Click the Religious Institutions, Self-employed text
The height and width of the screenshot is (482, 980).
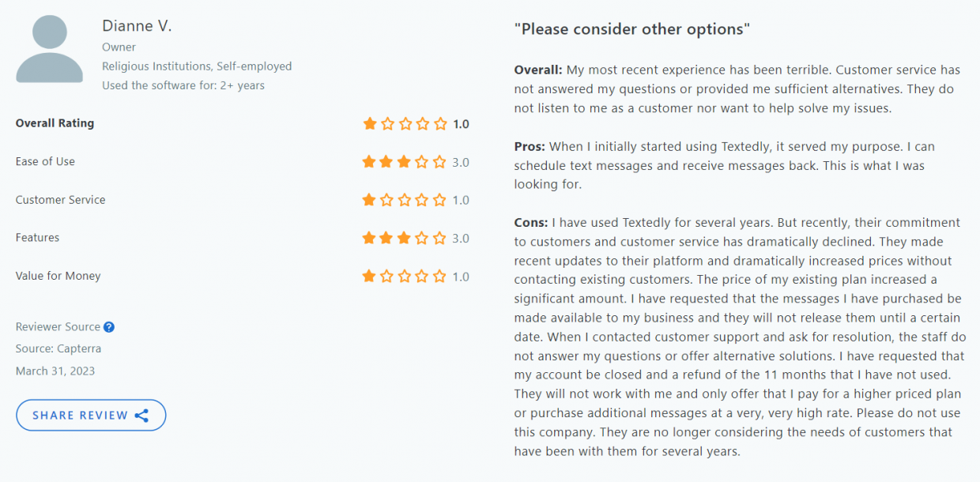(197, 66)
